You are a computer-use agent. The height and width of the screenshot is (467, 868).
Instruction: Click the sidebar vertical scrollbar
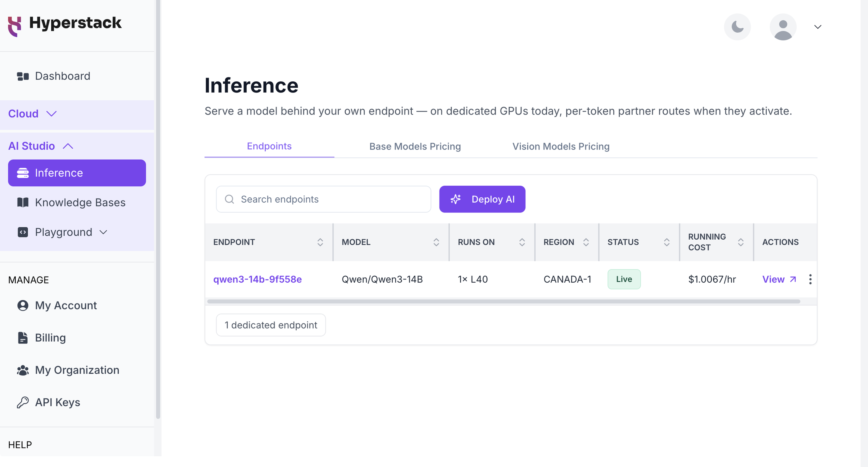[x=158, y=209]
